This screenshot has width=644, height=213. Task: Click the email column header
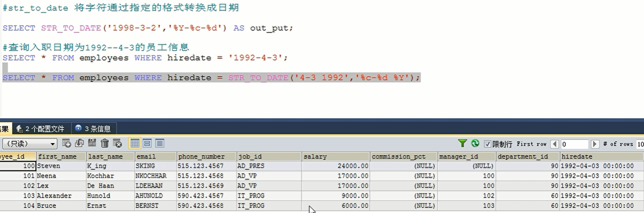click(x=156, y=156)
